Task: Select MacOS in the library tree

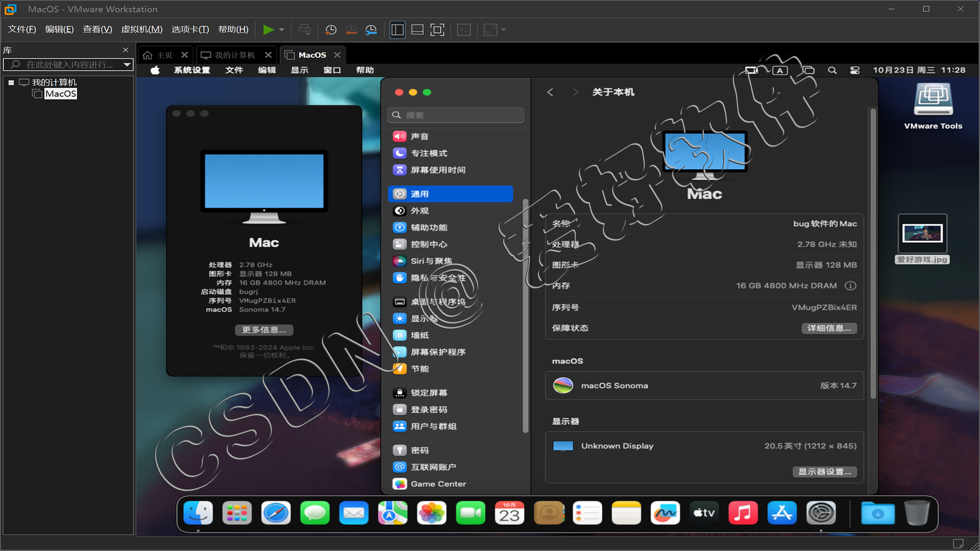Action: tap(61, 94)
